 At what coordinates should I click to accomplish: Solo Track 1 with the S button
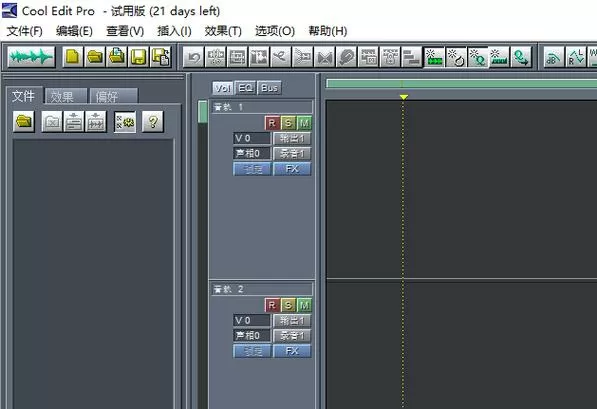(288, 123)
